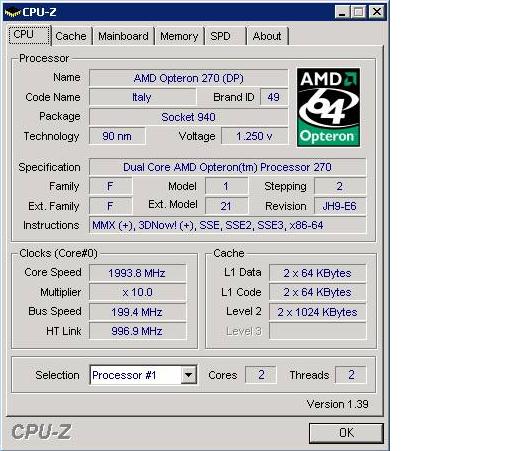
Task: Minimize the CPU-Z window
Action: click(342, 12)
